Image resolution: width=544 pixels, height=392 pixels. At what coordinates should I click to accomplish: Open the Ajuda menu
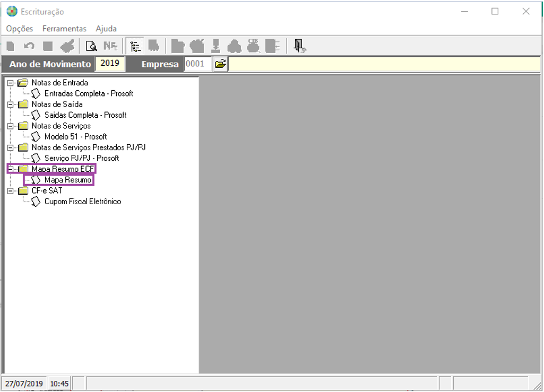(x=106, y=29)
